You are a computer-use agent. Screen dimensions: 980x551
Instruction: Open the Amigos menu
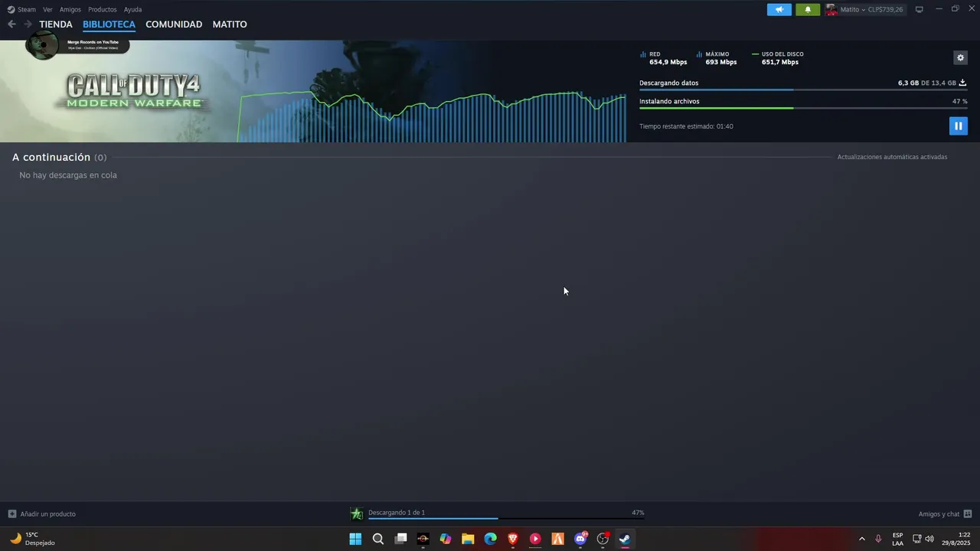(70, 9)
